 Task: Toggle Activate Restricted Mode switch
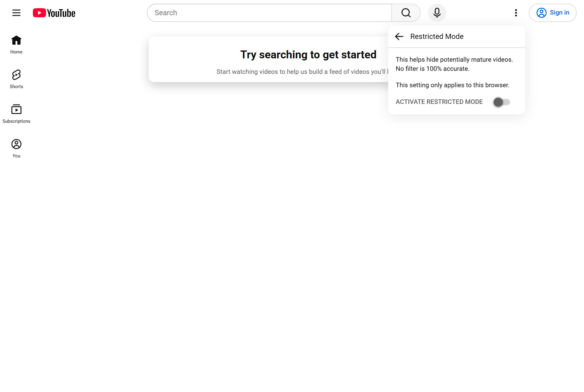click(x=502, y=102)
